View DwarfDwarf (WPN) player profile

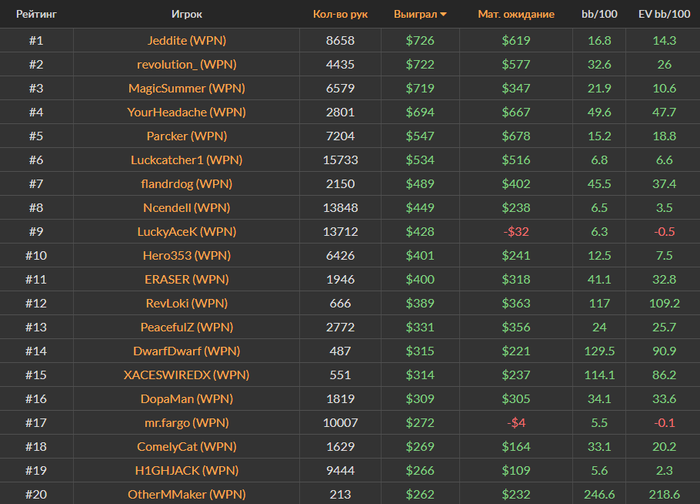[x=187, y=351]
